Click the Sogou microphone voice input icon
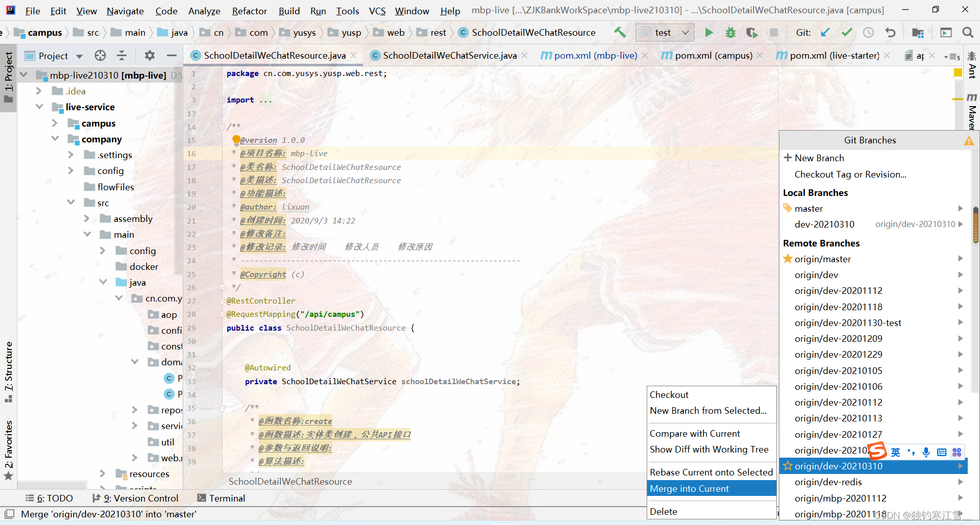The width and height of the screenshot is (980, 525). point(926,452)
